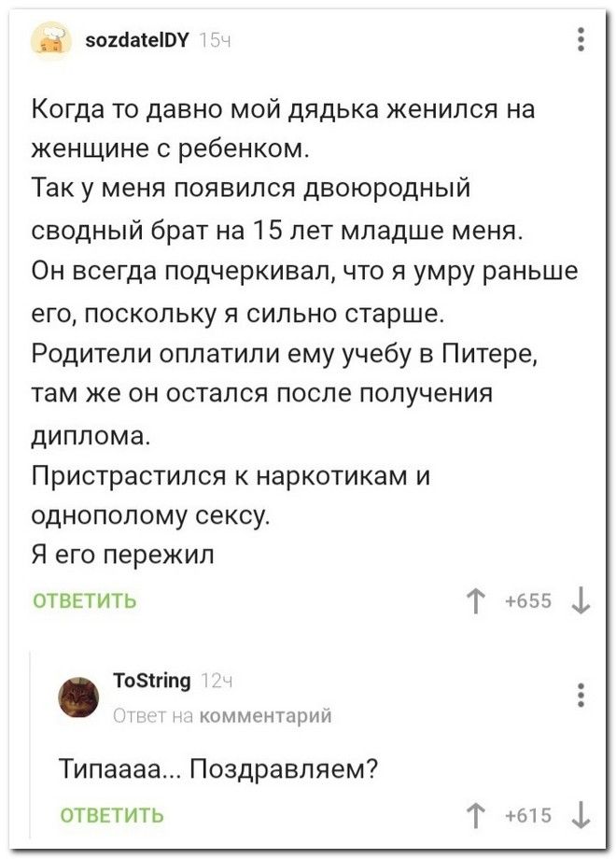
Task: Click the +615 rating counter
Action: (529, 814)
